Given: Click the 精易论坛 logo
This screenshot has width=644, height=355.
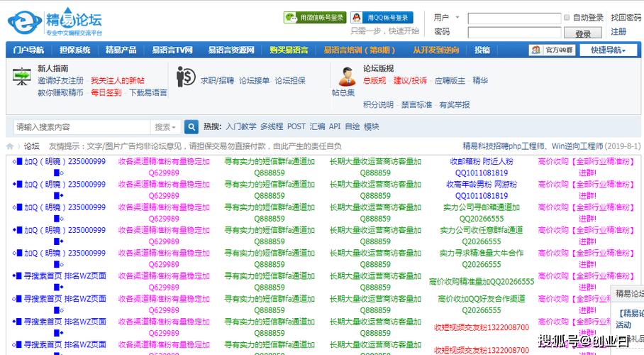Looking at the screenshot, I should [55, 21].
